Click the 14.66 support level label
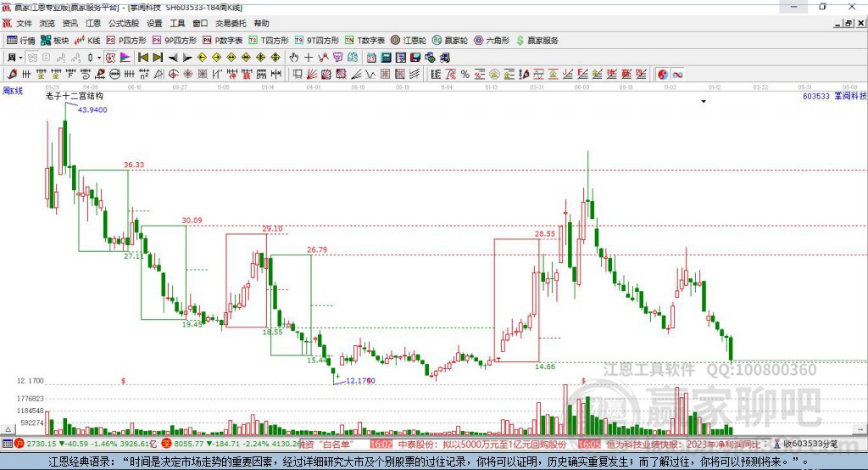Image resolution: width=868 pixels, height=470 pixels. pos(545,366)
